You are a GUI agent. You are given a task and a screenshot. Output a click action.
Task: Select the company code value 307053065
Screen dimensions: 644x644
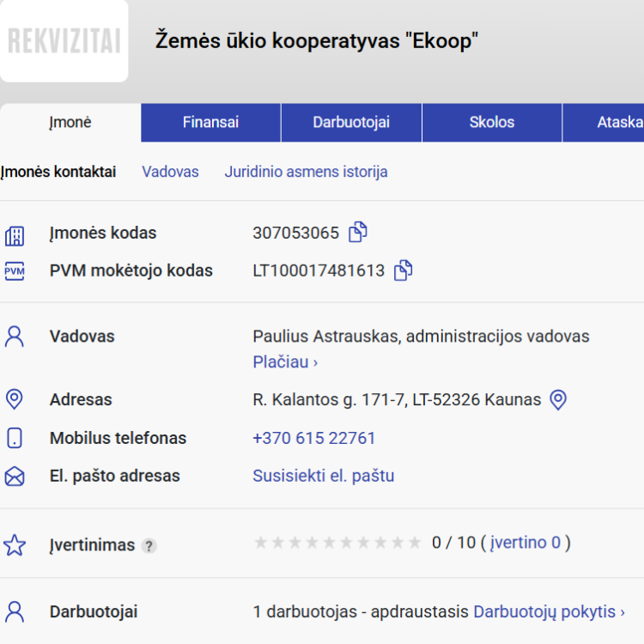click(x=295, y=233)
